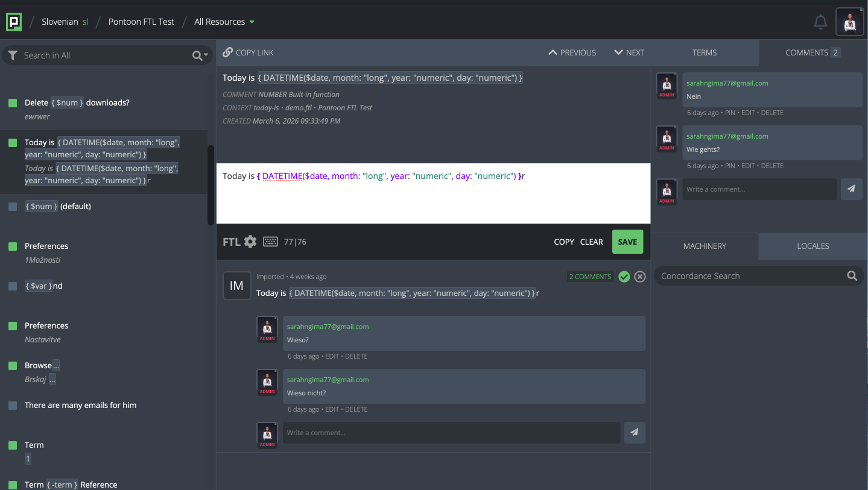This screenshot has width=868, height=490.
Task: Approve the imported translation checkmark
Action: [x=624, y=277]
